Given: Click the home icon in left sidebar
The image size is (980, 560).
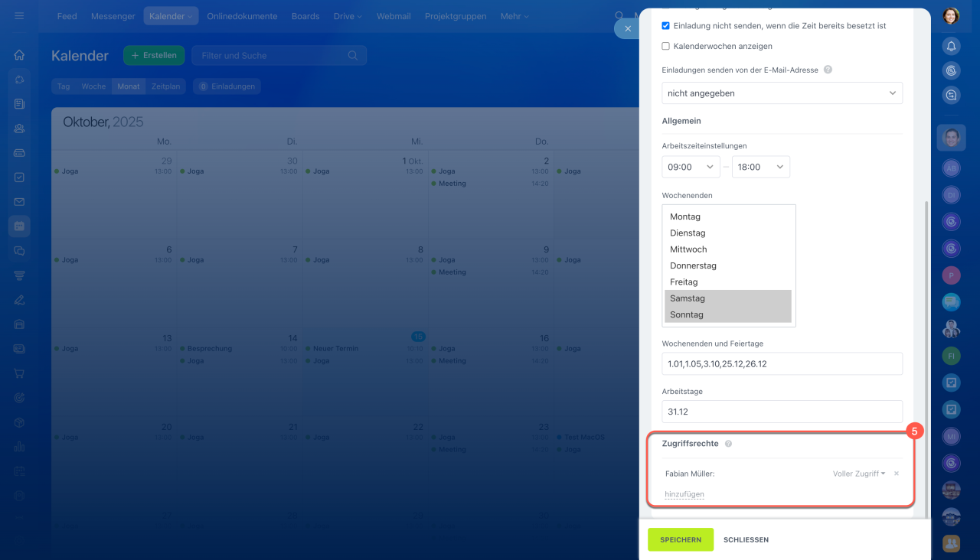Looking at the screenshot, I should pyautogui.click(x=19, y=55).
